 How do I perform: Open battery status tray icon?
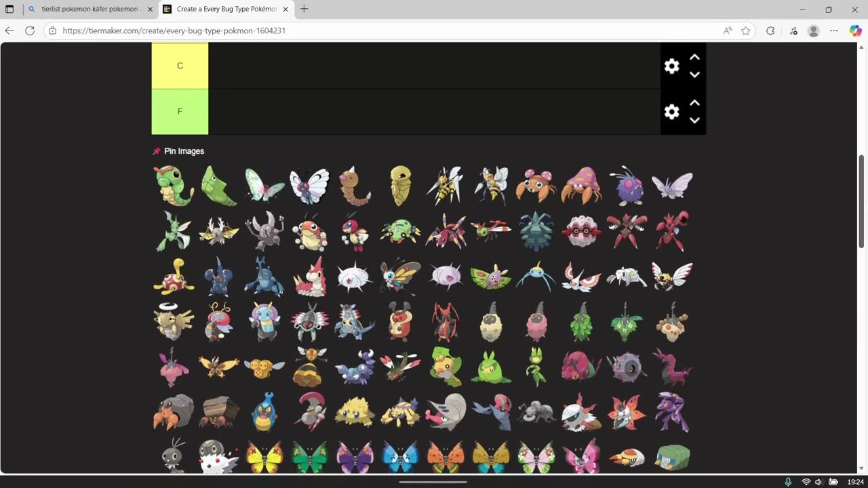click(x=833, y=481)
